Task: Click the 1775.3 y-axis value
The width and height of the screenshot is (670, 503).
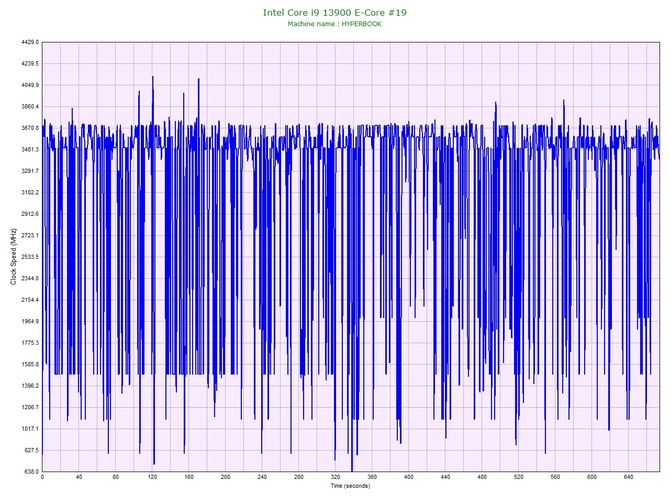Action: click(30, 343)
